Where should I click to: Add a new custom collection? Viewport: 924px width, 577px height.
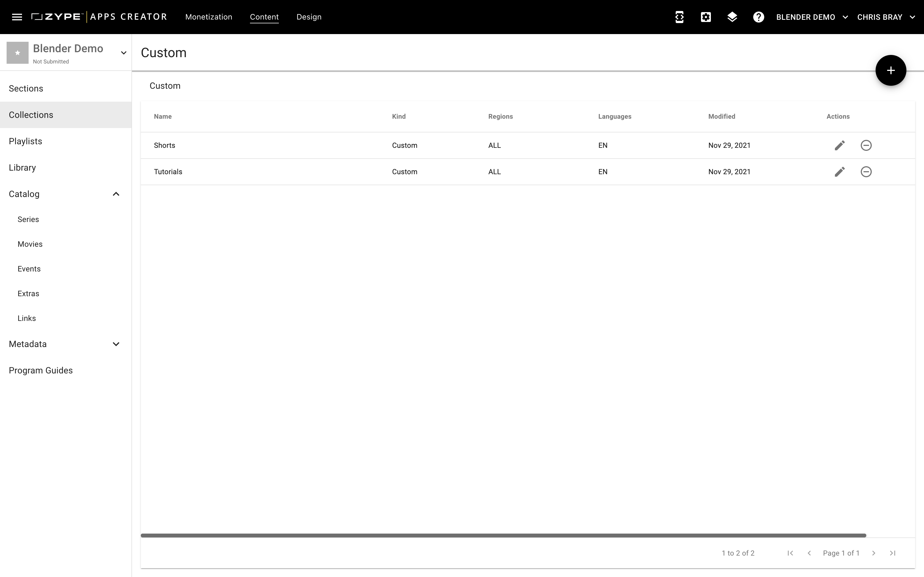890,70
